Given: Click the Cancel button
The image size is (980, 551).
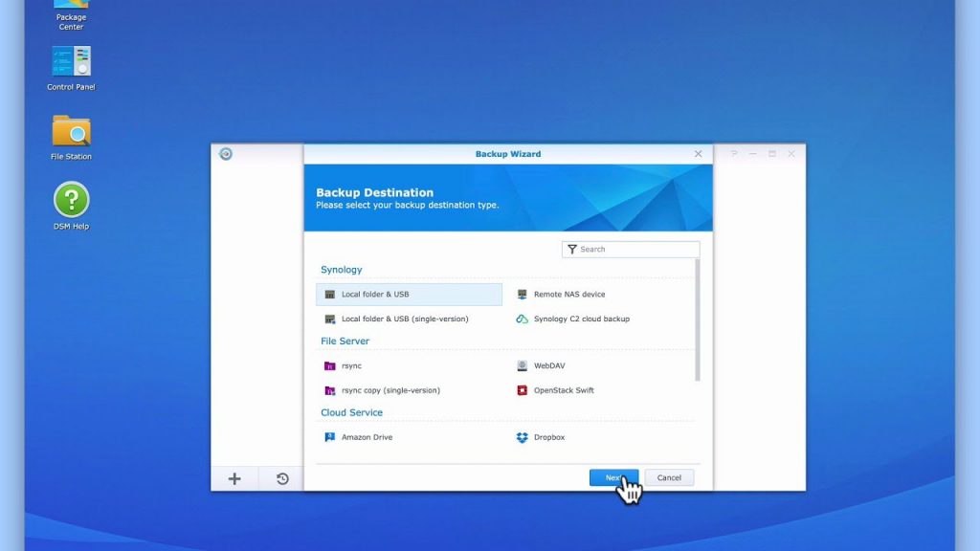Looking at the screenshot, I should 669,477.
